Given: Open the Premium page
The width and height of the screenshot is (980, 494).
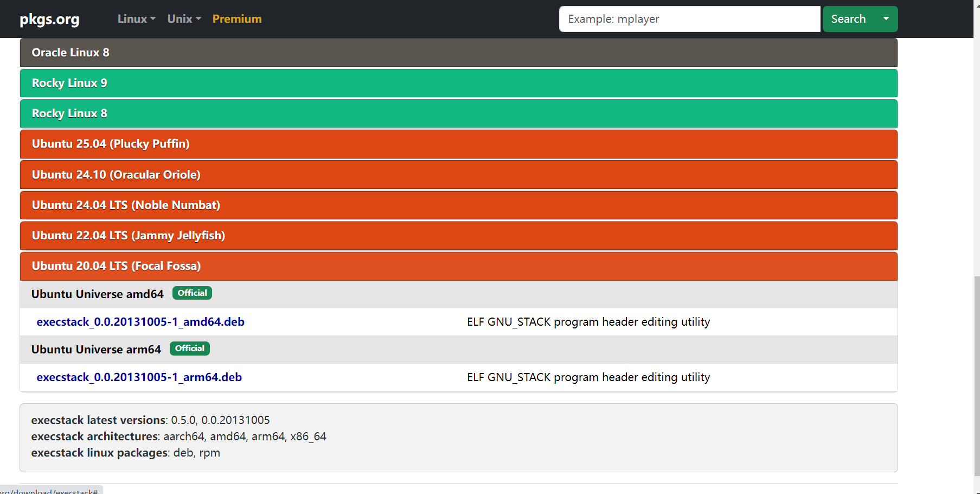Looking at the screenshot, I should pos(237,19).
